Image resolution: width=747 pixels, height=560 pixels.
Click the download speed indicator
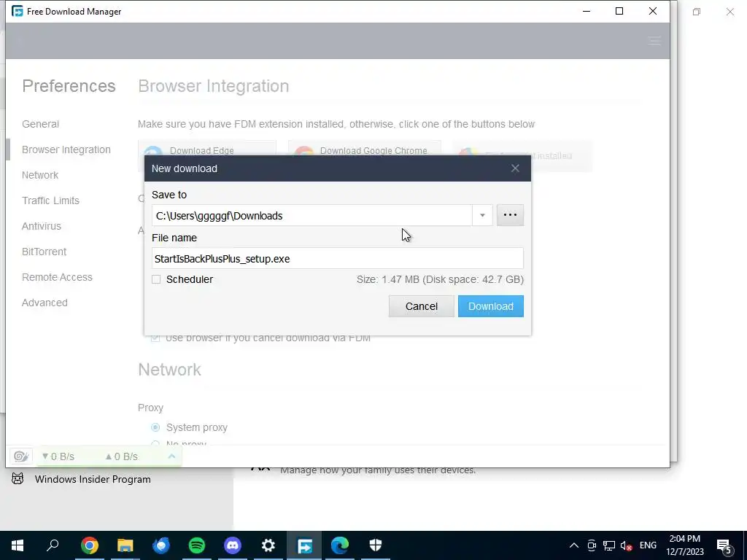[x=58, y=456]
